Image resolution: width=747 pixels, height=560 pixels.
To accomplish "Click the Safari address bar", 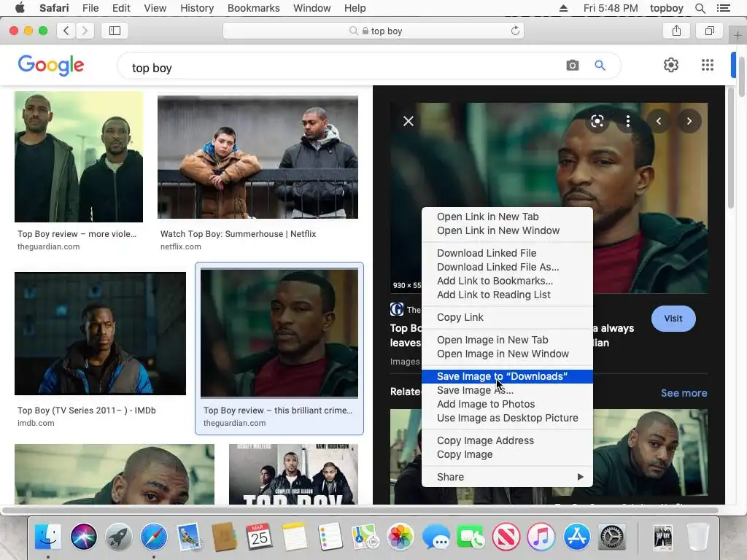I will coord(373,31).
